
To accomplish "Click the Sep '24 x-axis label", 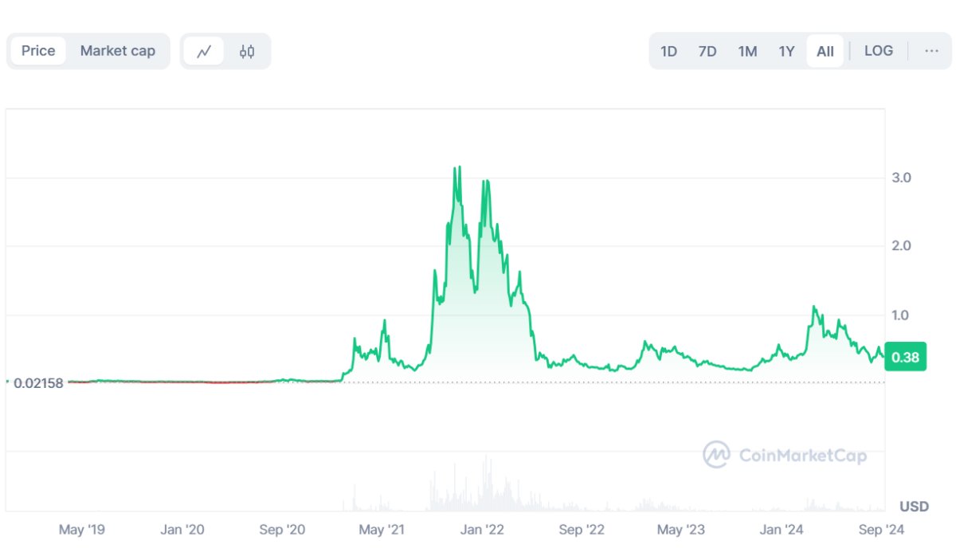I will (x=882, y=530).
